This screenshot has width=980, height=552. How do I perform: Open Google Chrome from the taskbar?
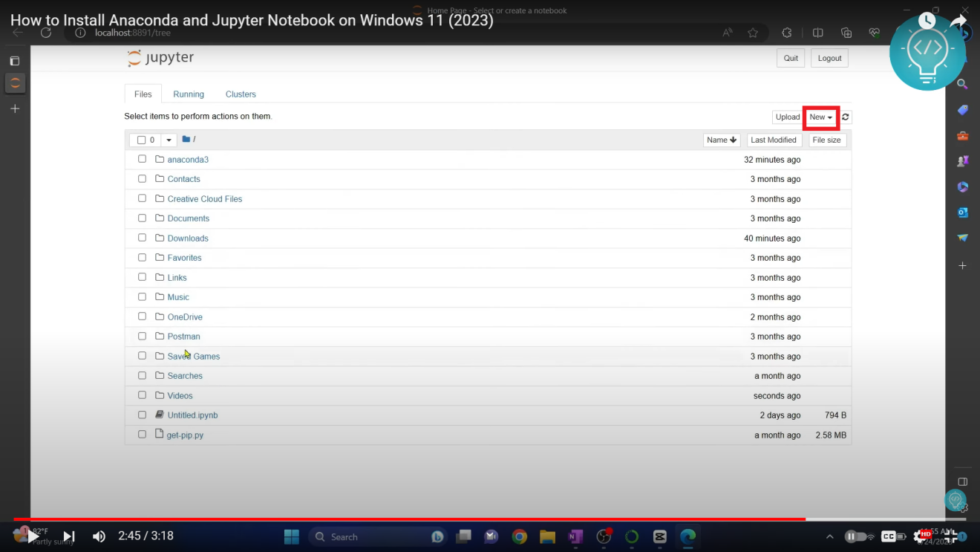[519, 536]
